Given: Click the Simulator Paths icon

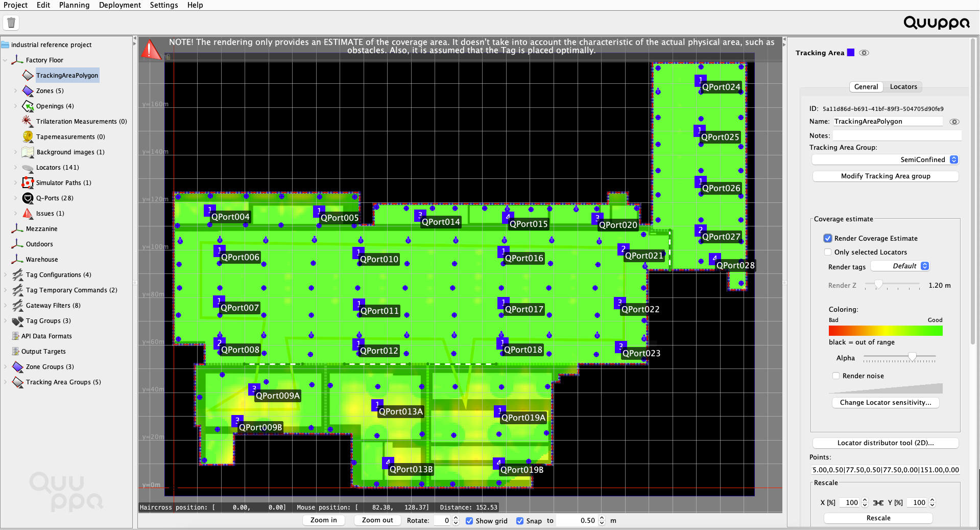Looking at the screenshot, I should click(28, 182).
